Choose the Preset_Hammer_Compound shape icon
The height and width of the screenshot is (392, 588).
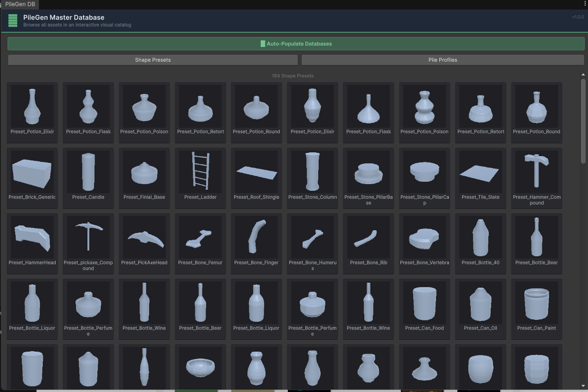[x=537, y=171]
